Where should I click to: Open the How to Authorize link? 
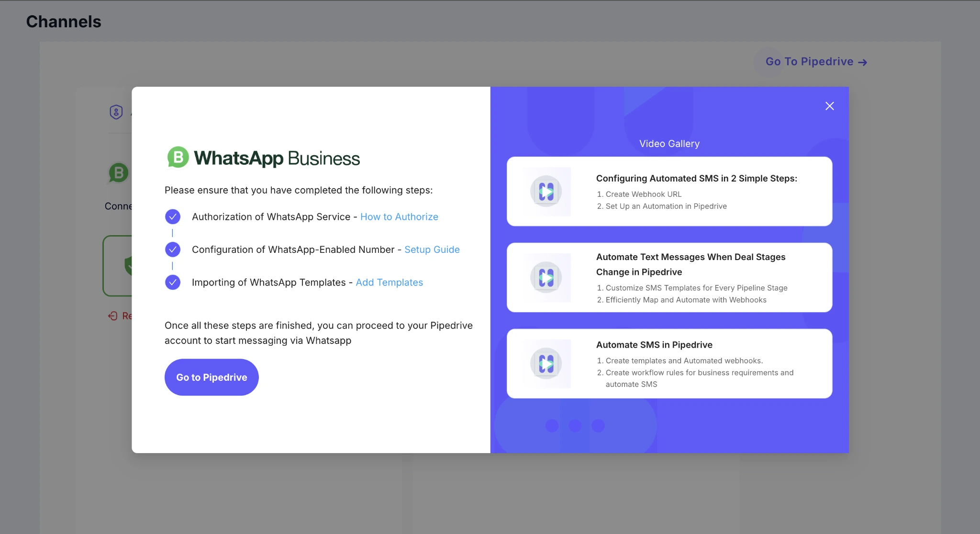pos(399,216)
